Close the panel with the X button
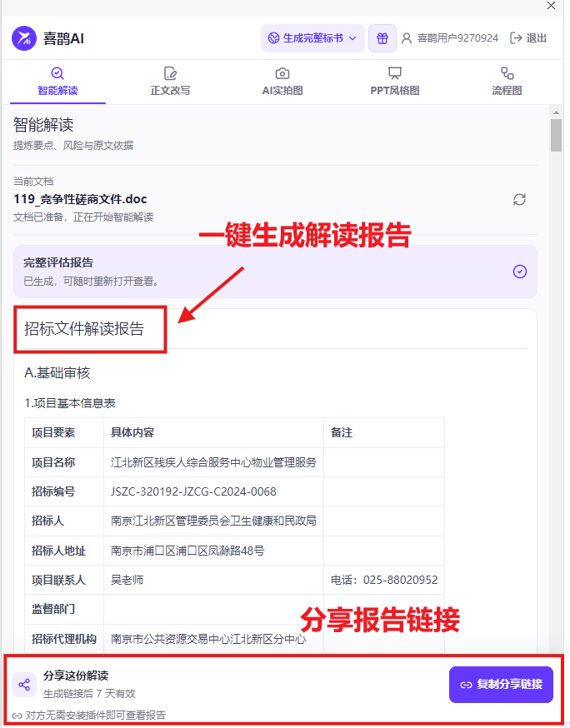 pos(551,6)
